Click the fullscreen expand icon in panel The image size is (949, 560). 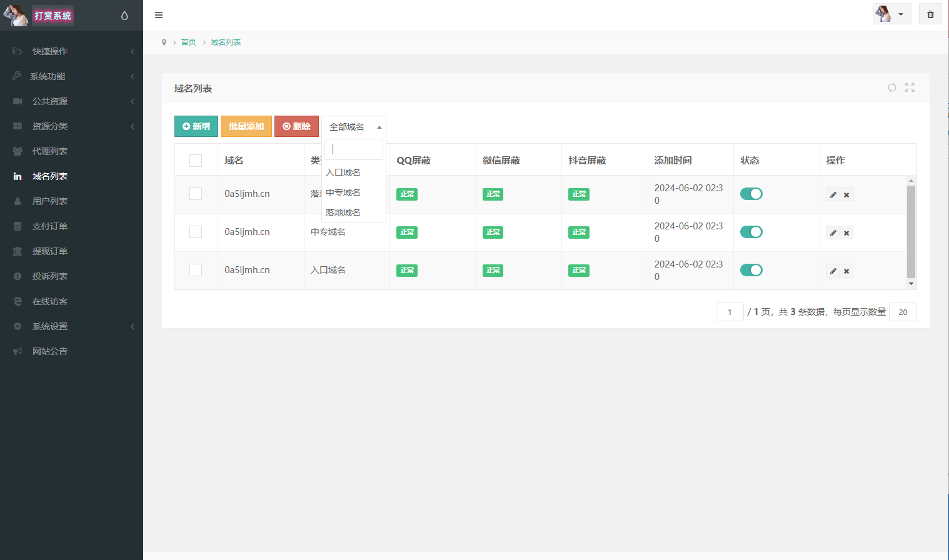tap(910, 87)
